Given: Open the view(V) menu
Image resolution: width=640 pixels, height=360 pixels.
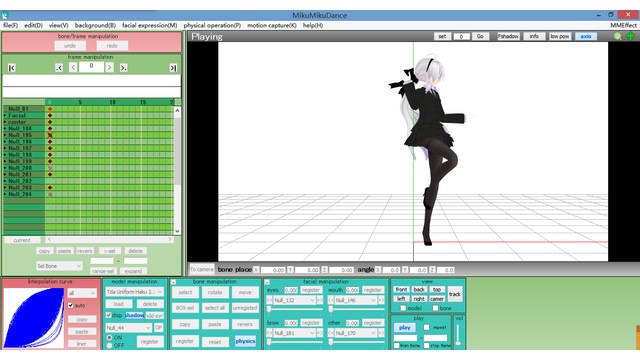Looking at the screenshot, I should point(58,25).
